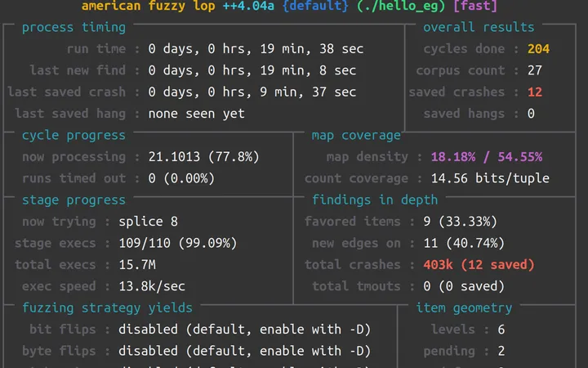Click the '[fast]' schedule label
The width and height of the screenshot is (588, 368).
pyautogui.click(x=475, y=6)
